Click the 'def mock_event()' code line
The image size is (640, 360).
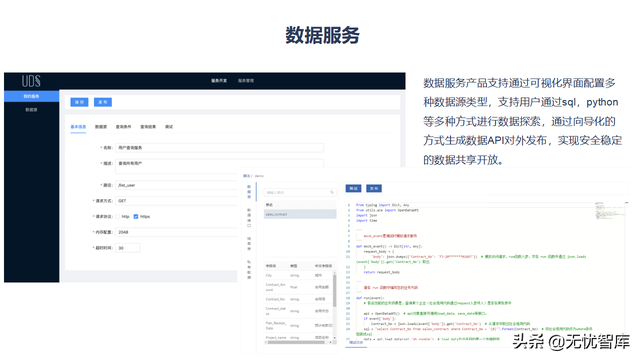point(389,247)
